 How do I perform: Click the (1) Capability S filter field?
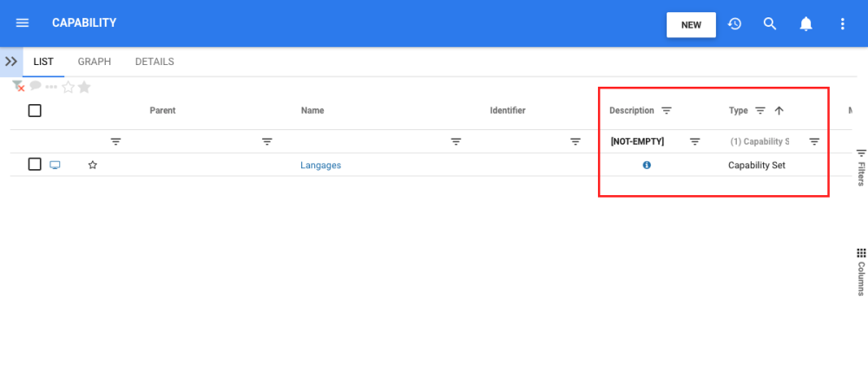(759, 141)
